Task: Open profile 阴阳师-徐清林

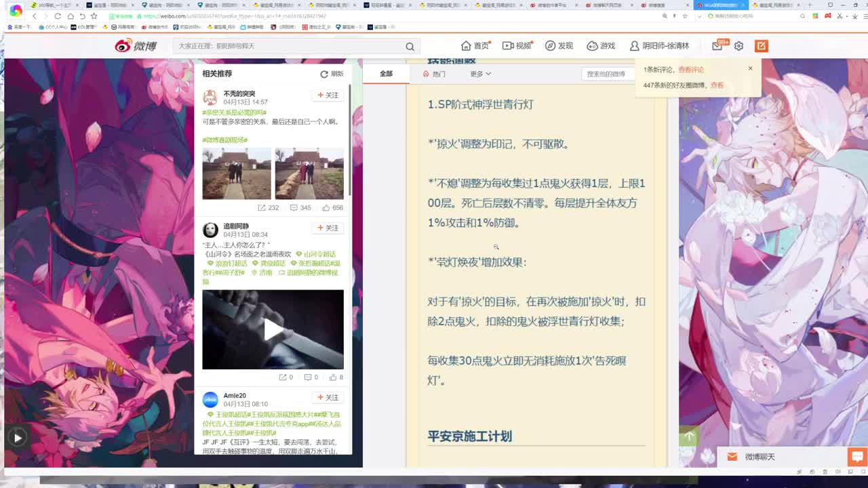Action: tap(659, 46)
